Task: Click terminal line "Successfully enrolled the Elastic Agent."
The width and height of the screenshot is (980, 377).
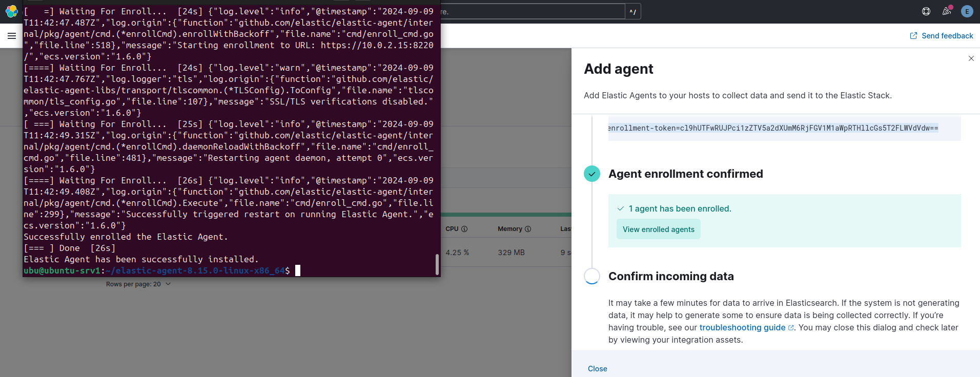Action: tap(126, 237)
